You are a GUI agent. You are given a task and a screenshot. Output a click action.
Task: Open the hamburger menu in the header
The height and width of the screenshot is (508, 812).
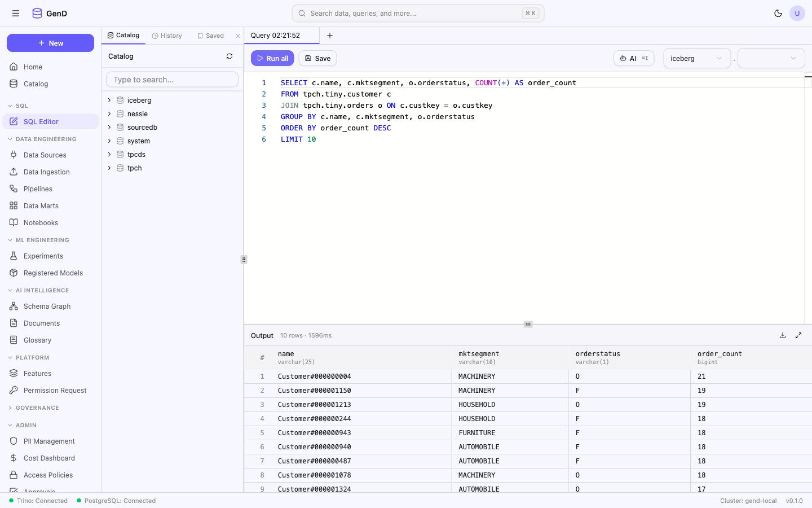pyautogui.click(x=16, y=14)
